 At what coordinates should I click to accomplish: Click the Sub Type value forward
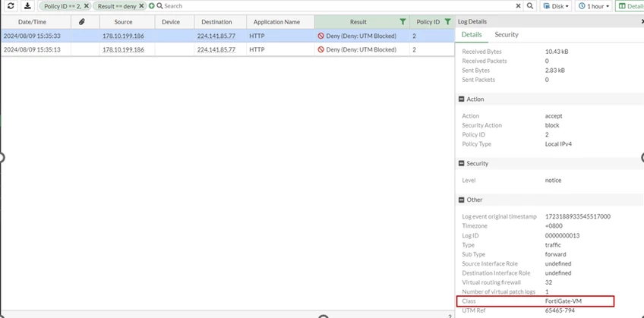pyautogui.click(x=555, y=254)
